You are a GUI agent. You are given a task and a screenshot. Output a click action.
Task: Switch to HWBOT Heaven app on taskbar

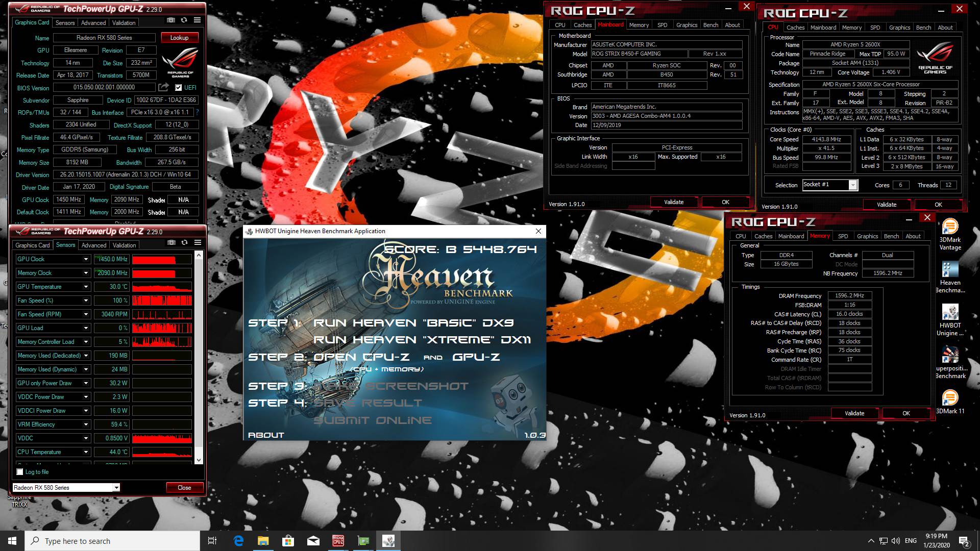click(388, 541)
